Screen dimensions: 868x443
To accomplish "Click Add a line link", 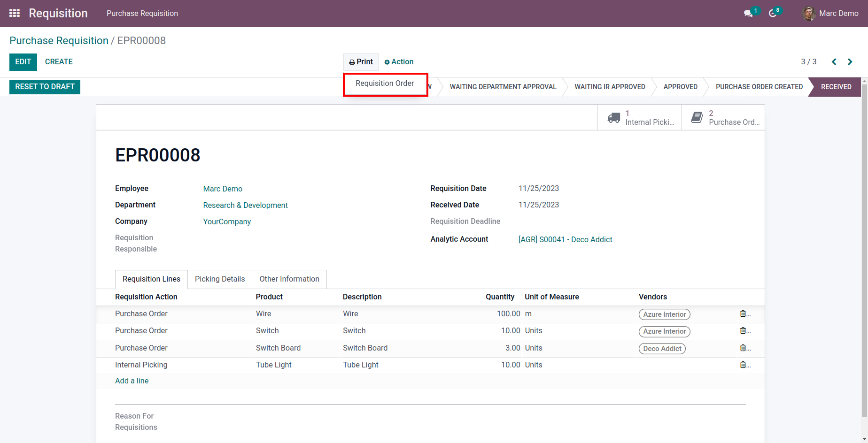I will pyautogui.click(x=132, y=381).
